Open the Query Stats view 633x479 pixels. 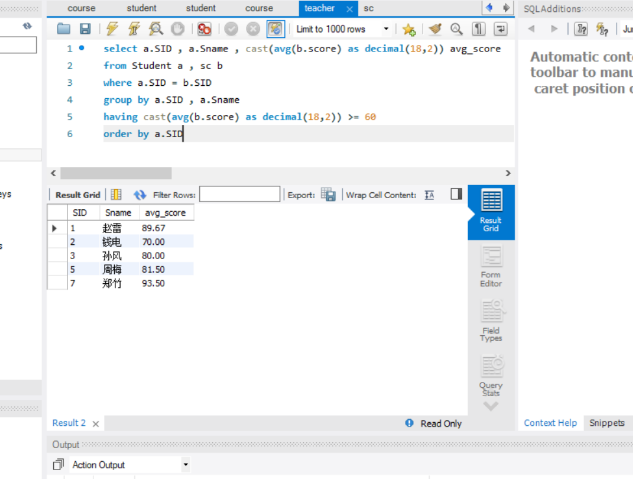[491, 376]
